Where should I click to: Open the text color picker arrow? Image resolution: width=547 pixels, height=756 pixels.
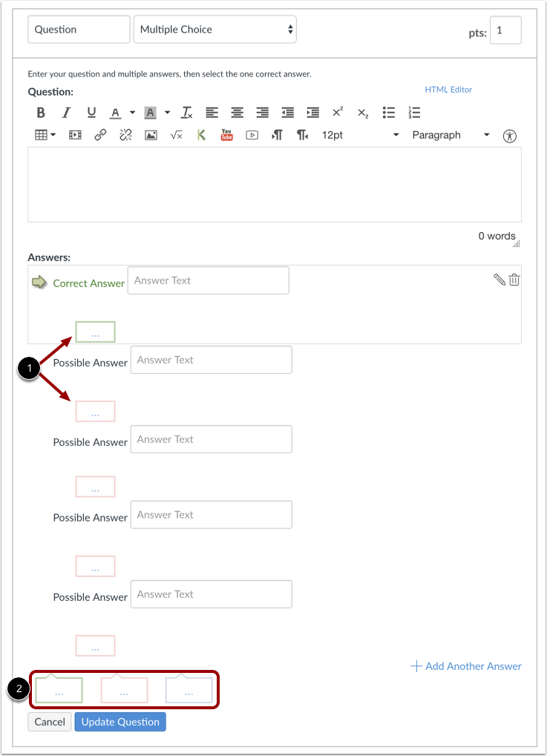coord(132,113)
